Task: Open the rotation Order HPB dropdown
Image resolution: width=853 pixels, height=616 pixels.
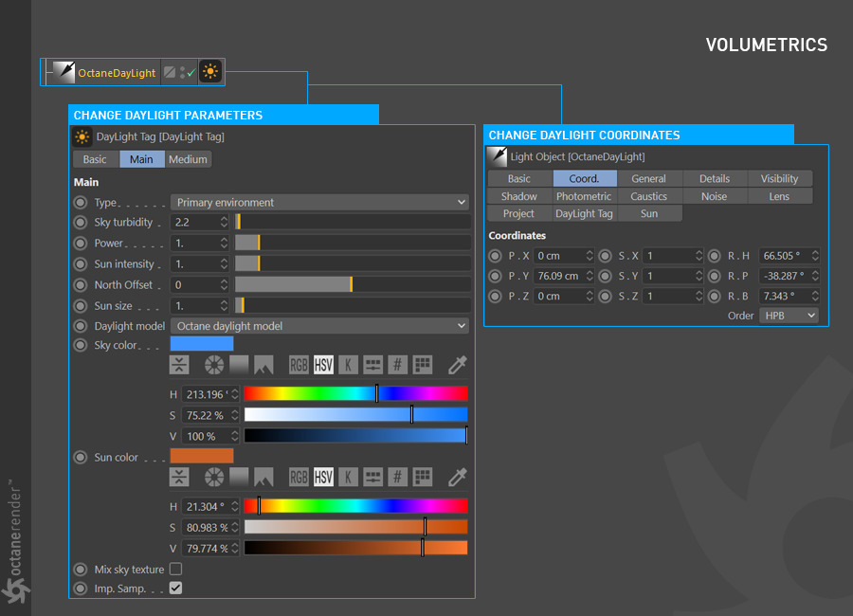Action: pos(789,316)
